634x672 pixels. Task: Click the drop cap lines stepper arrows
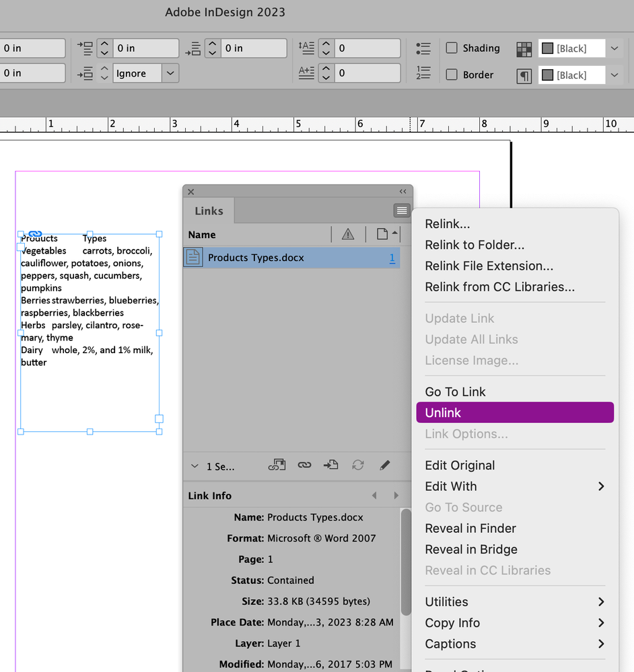pyautogui.click(x=326, y=48)
